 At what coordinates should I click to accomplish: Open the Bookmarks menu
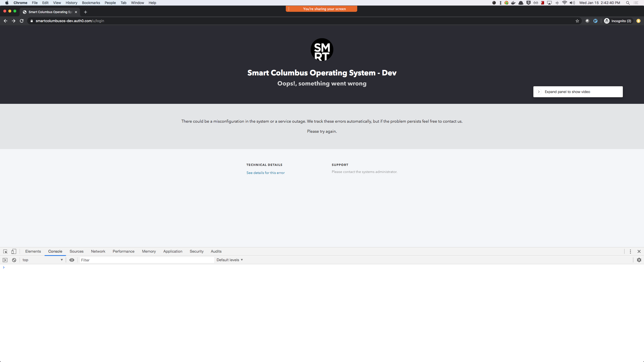91,3
